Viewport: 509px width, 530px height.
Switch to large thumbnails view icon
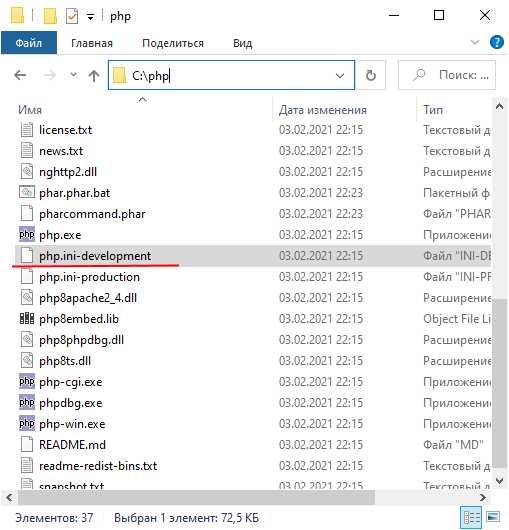(x=493, y=517)
